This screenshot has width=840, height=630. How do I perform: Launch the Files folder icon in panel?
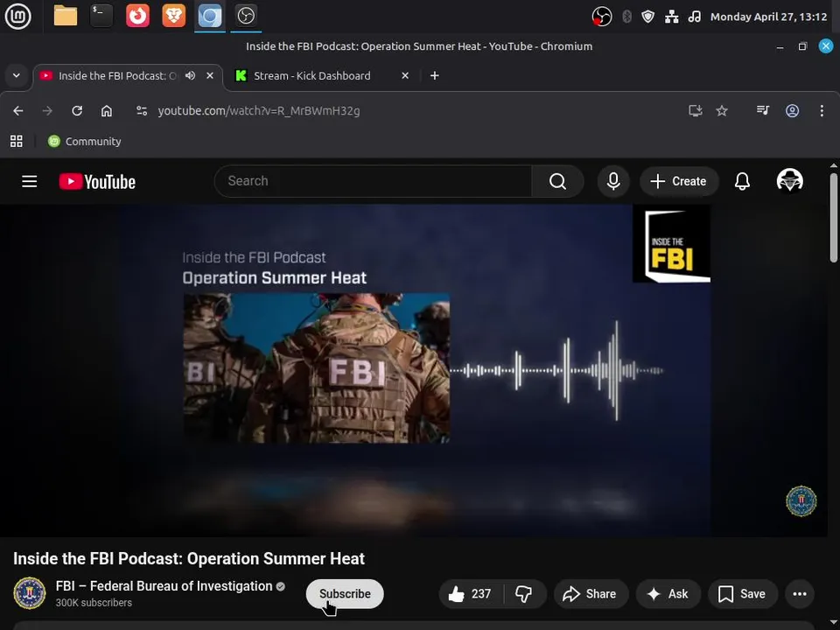66,16
